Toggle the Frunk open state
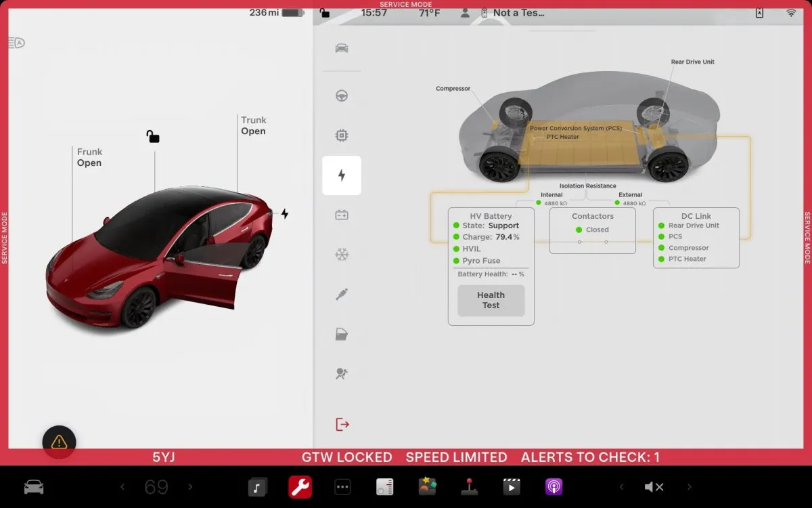The image size is (812, 508). pyautogui.click(x=89, y=157)
